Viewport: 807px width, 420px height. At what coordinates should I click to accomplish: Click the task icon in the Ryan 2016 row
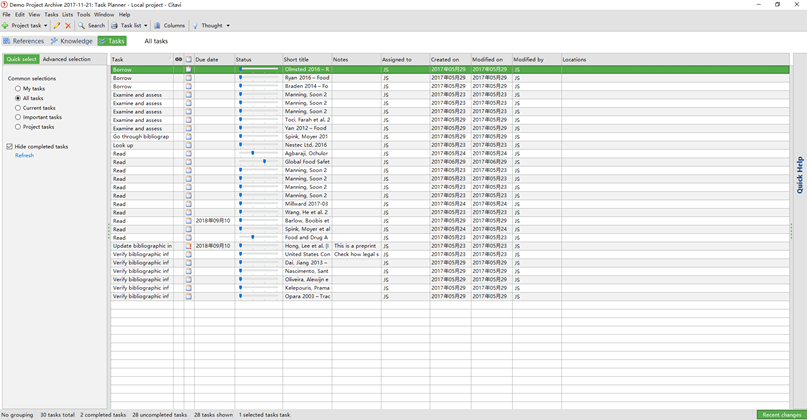point(189,78)
